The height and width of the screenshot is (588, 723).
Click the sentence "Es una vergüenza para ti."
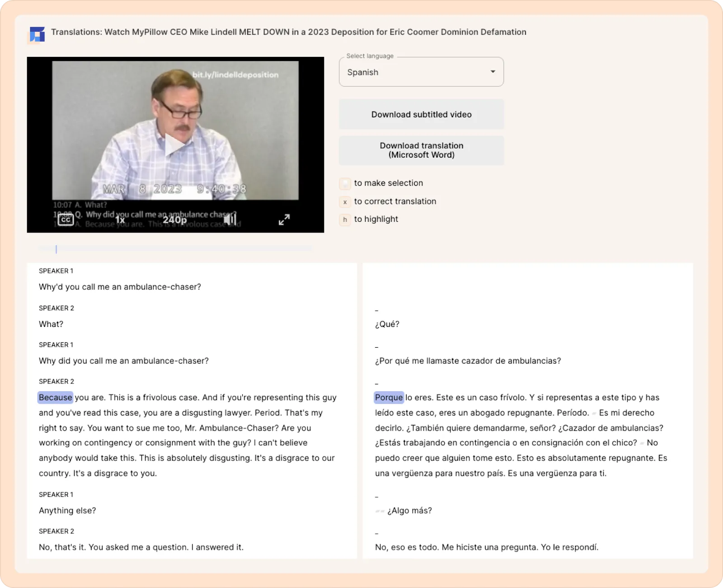(x=557, y=473)
